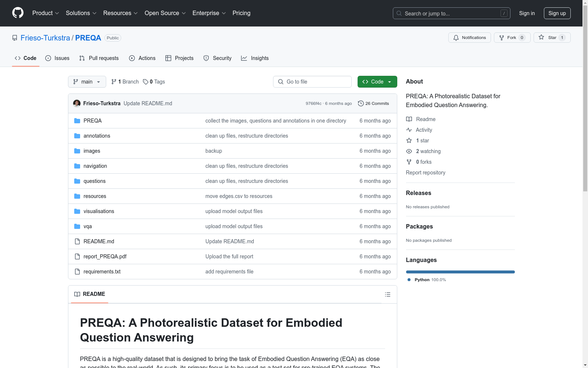Switch to the Actions tab
Viewport: 588px width, 368px height.
pos(142,58)
